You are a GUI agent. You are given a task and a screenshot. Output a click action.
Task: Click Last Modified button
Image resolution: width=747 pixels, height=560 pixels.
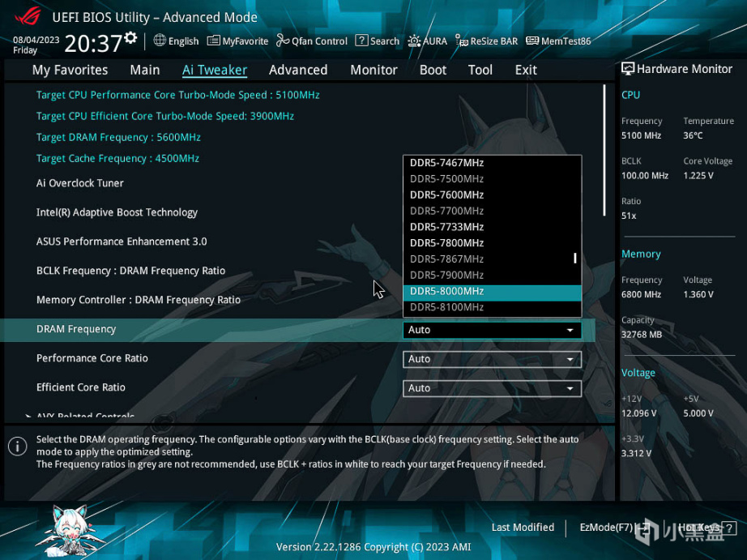pyautogui.click(x=523, y=528)
